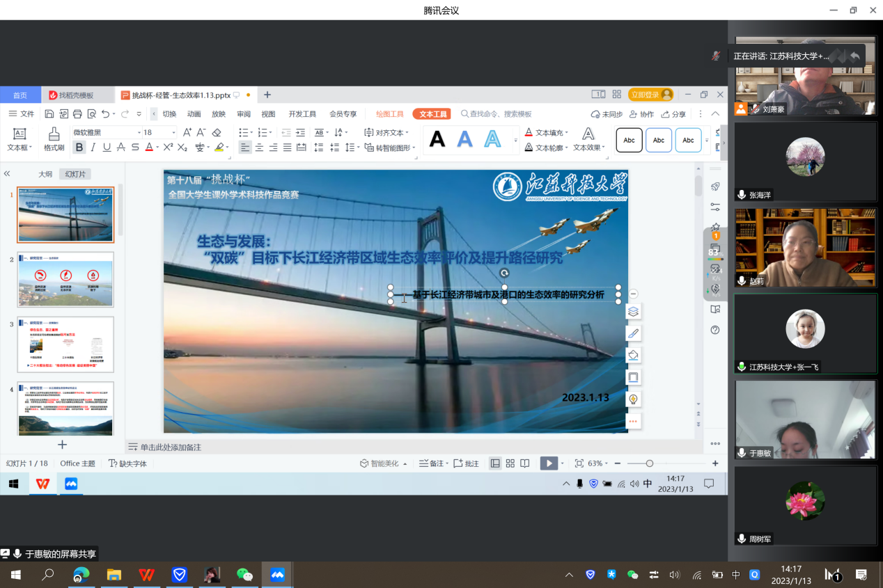
Task: Click the 分享 share button
Action: point(673,114)
